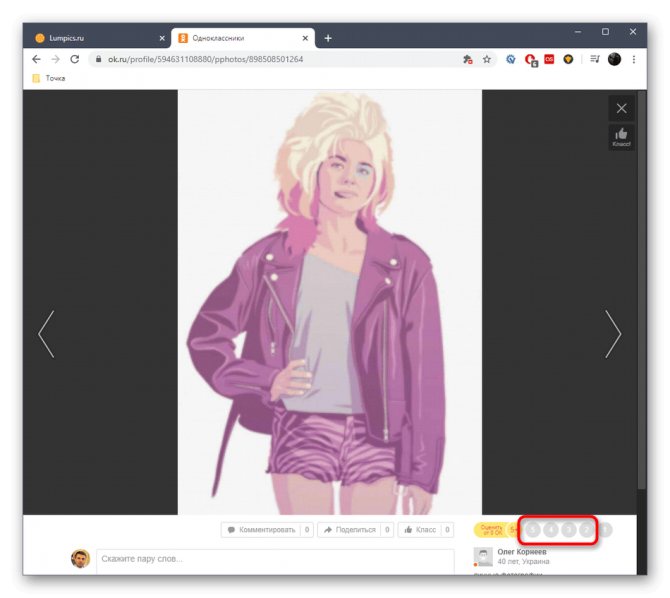Click the Комментировать button
Image resolution: width=670 pixels, height=598 pixels.
pos(267,530)
